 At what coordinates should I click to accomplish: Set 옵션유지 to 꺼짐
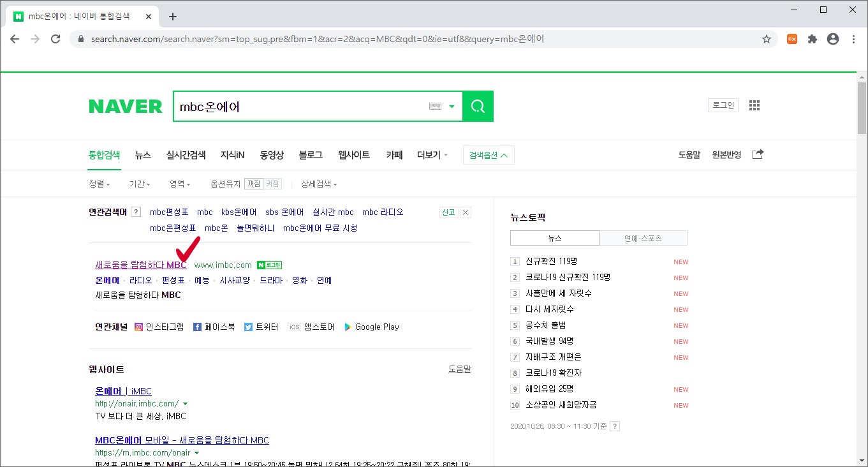(x=254, y=184)
